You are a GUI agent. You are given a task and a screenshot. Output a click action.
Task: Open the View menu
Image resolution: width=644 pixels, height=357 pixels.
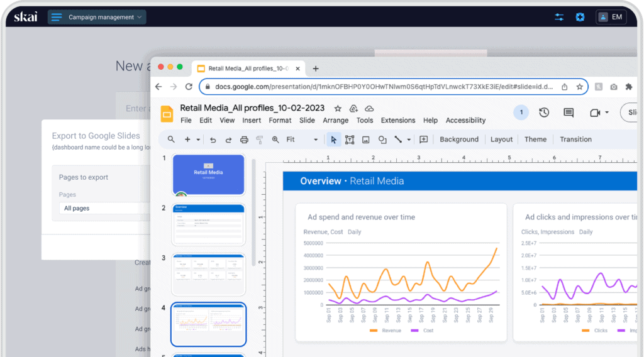point(227,120)
